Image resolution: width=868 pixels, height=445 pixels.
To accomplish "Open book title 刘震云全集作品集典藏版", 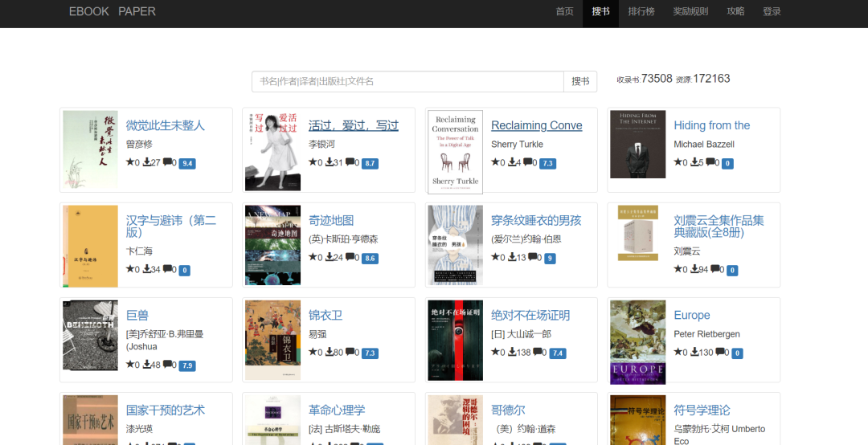I will click(x=719, y=226).
